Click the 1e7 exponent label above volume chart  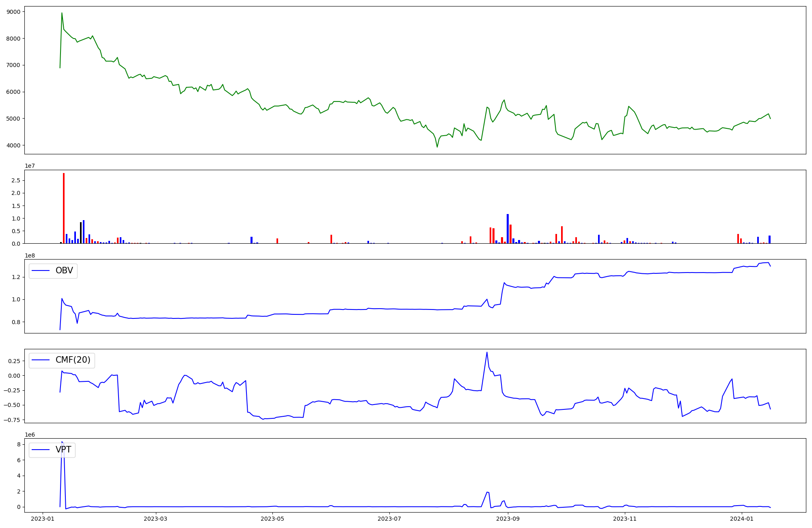[x=30, y=166]
